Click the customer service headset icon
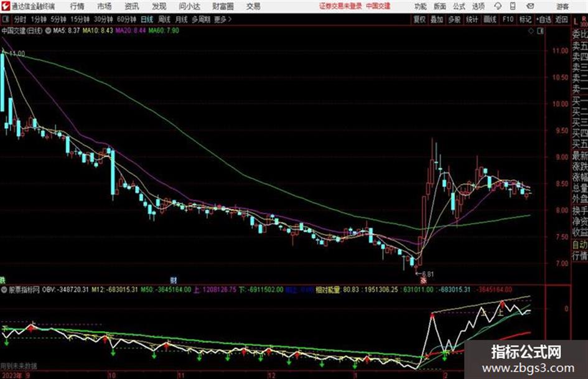 coord(498,6)
